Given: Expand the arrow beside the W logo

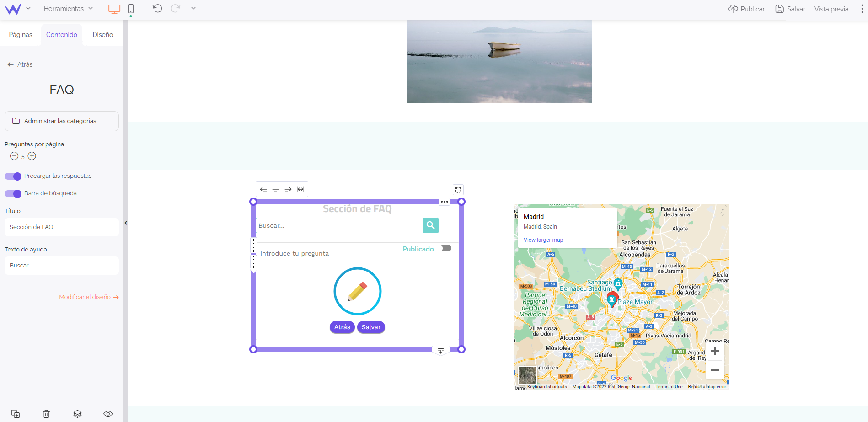Looking at the screenshot, I should (28, 8).
